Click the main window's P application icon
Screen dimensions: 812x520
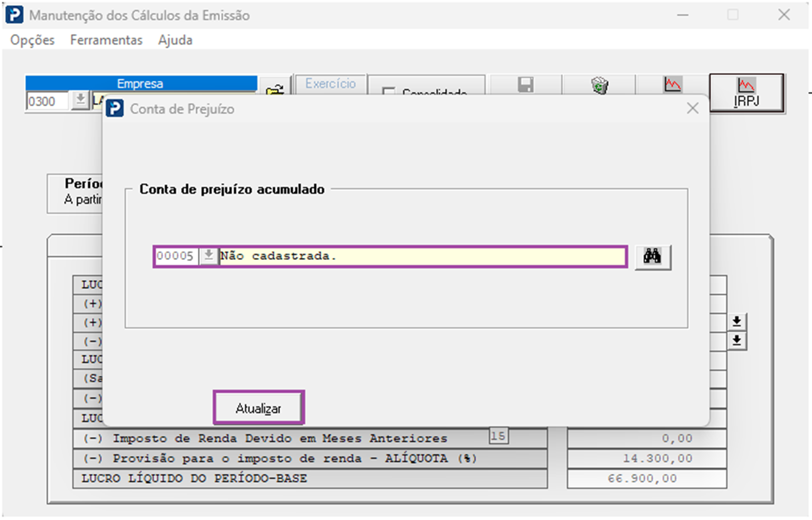point(14,15)
